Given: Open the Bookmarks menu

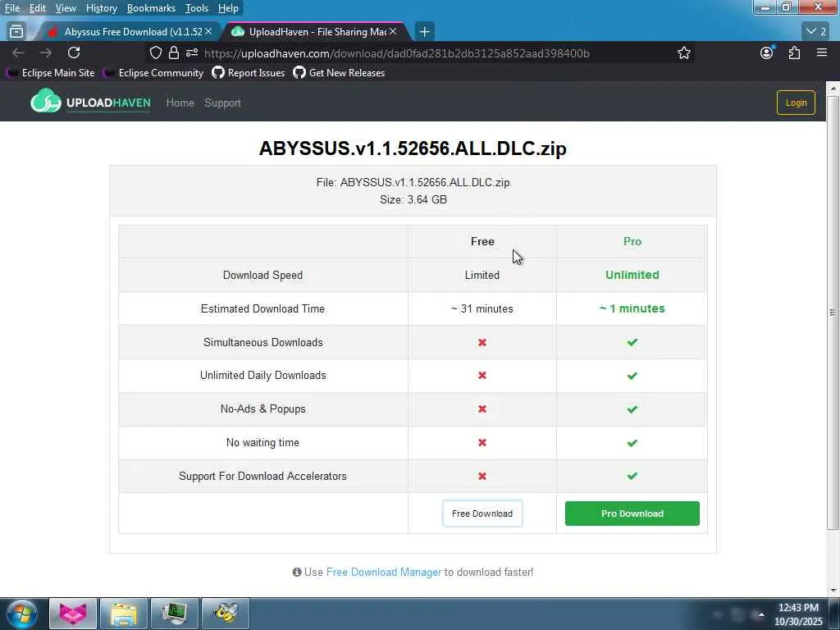Looking at the screenshot, I should [x=151, y=8].
